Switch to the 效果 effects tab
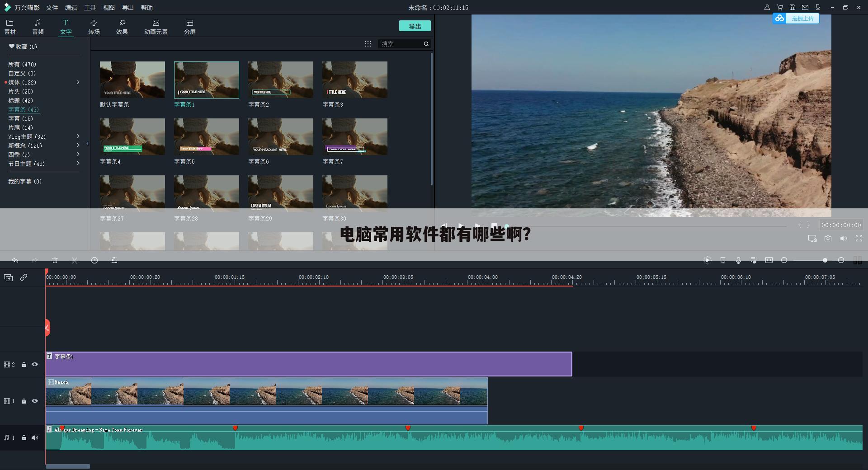 click(122, 27)
